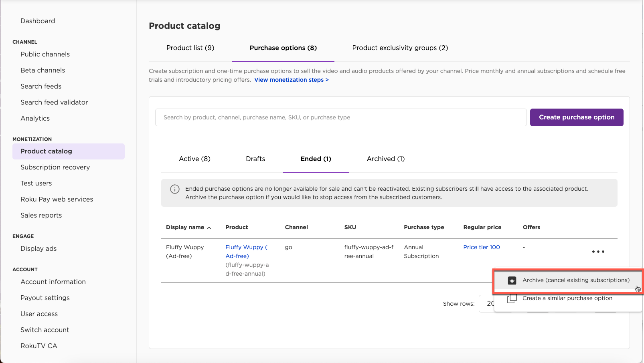Click the duplicate icon for similar purchase option

pos(512,298)
